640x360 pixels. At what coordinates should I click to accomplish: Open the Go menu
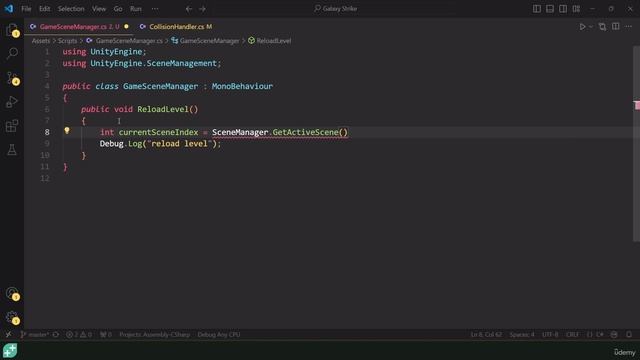tap(118, 9)
